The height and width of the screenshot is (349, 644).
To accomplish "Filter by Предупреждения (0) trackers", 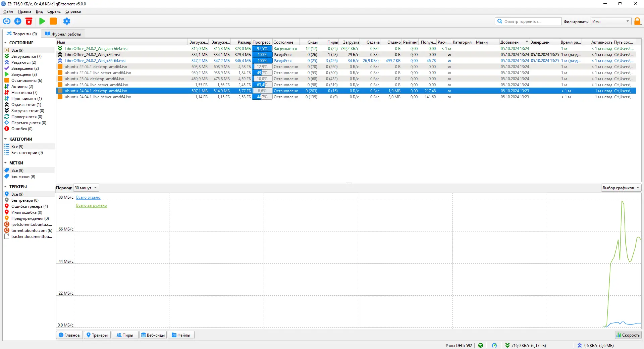I will tap(29, 218).
